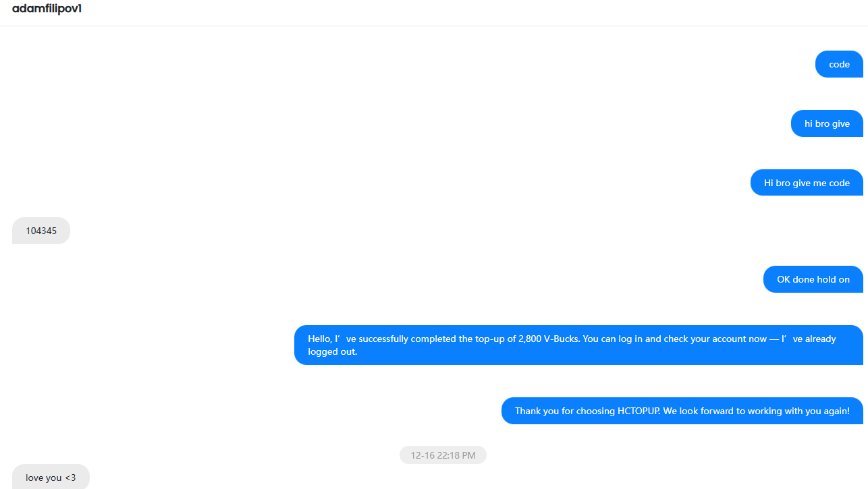Select the "Thank you for choosing HCTOPUP" bubble
868x489 pixels.
click(x=682, y=411)
